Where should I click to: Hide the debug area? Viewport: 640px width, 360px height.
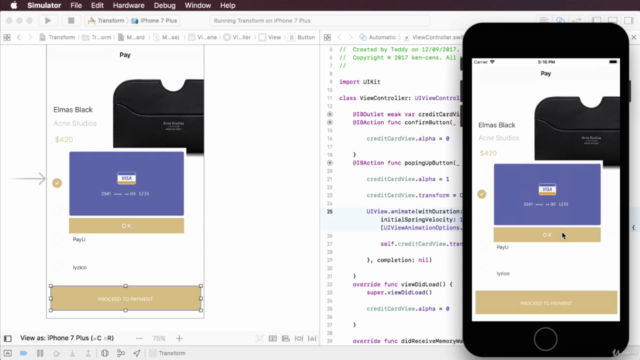pyautogui.click(x=7, y=353)
